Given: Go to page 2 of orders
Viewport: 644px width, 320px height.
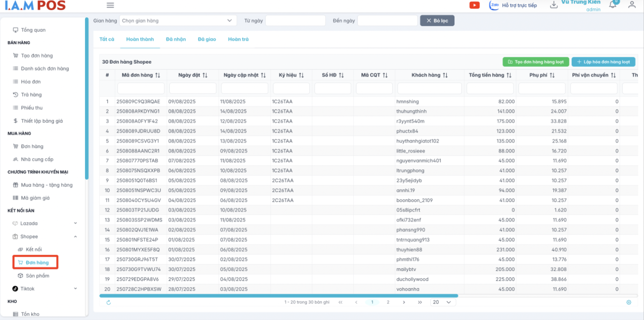Looking at the screenshot, I should coord(388,302).
